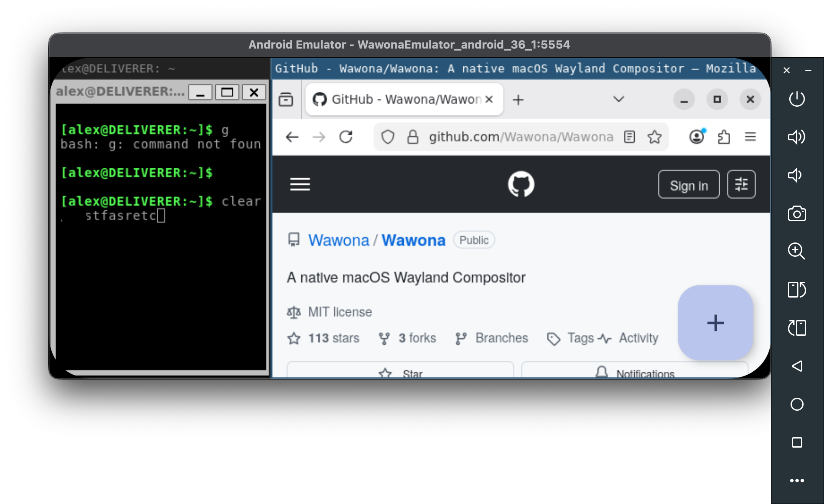Open a new Firefox tab
Image resolution: width=824 pixels, height=504 pixels.
point(518,100)
